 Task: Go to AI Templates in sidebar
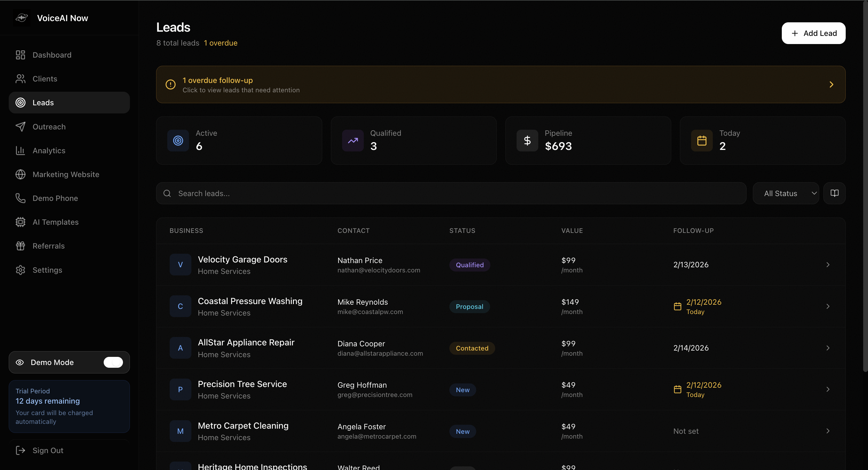(55, 222)
